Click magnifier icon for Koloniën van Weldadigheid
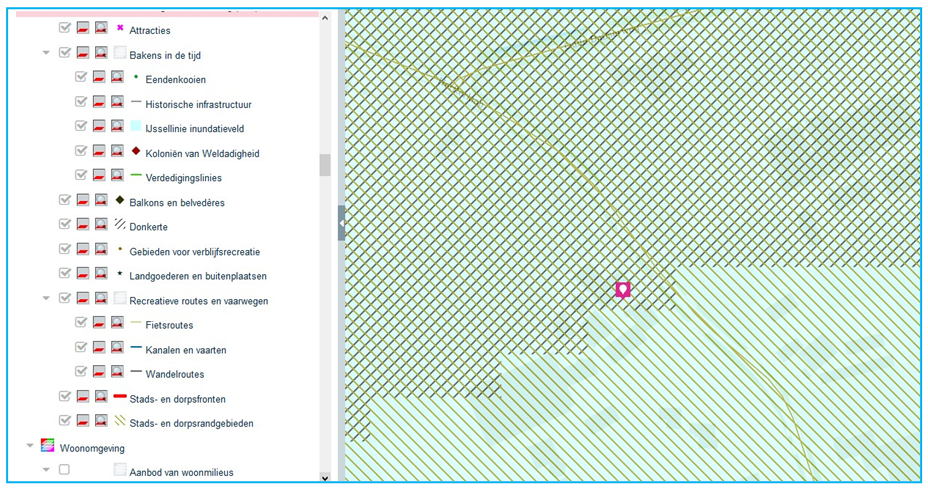The width and height of the screenshot is (928, 491). pos(117,151)
